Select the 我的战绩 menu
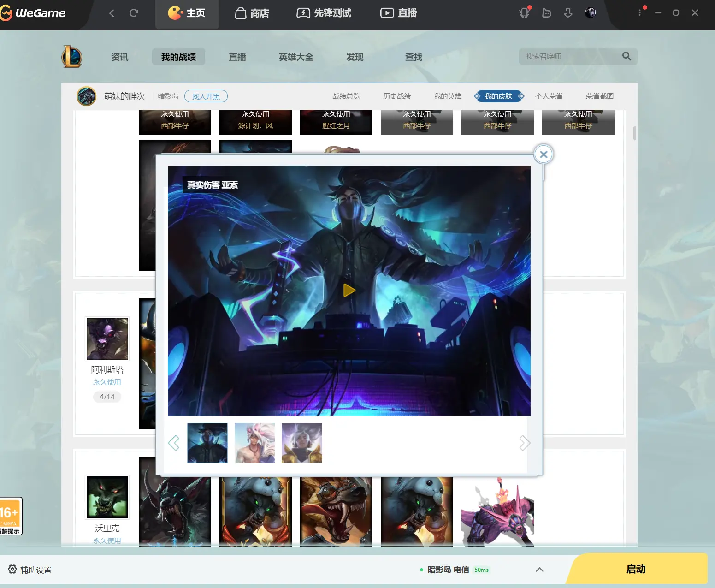 pos(178,57)
